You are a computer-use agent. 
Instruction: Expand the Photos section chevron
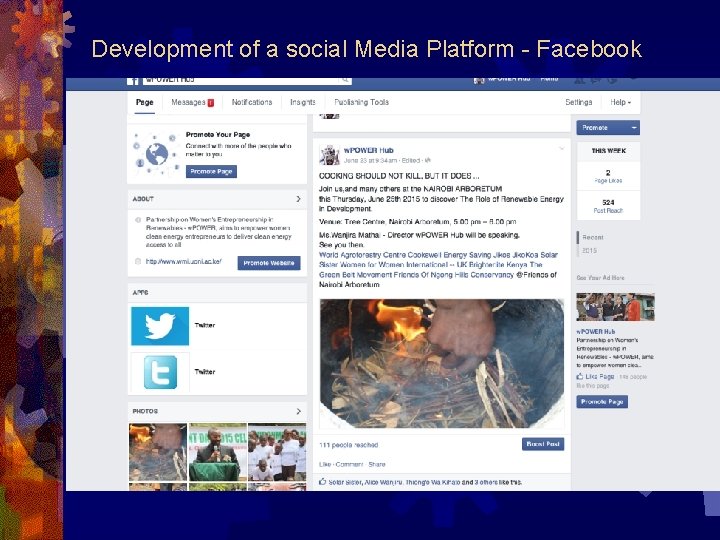point(298,411)
